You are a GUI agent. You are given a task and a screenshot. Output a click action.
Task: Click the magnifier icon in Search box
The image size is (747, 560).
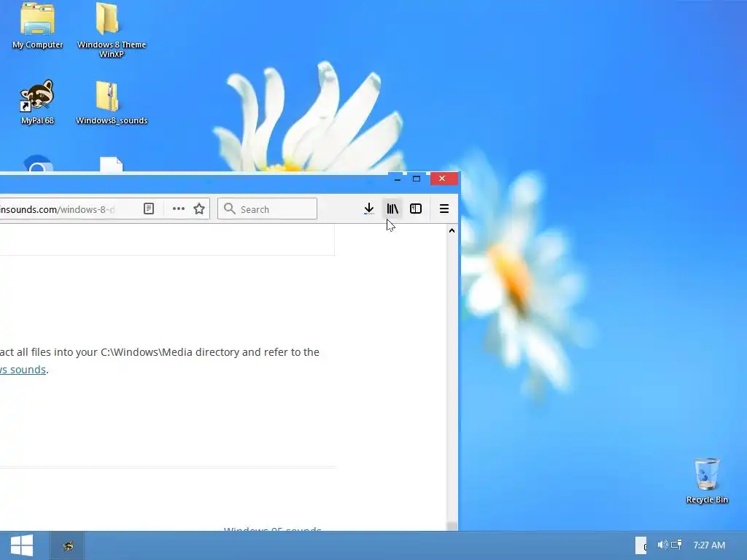pyautogui.click(x=230, y=209)
